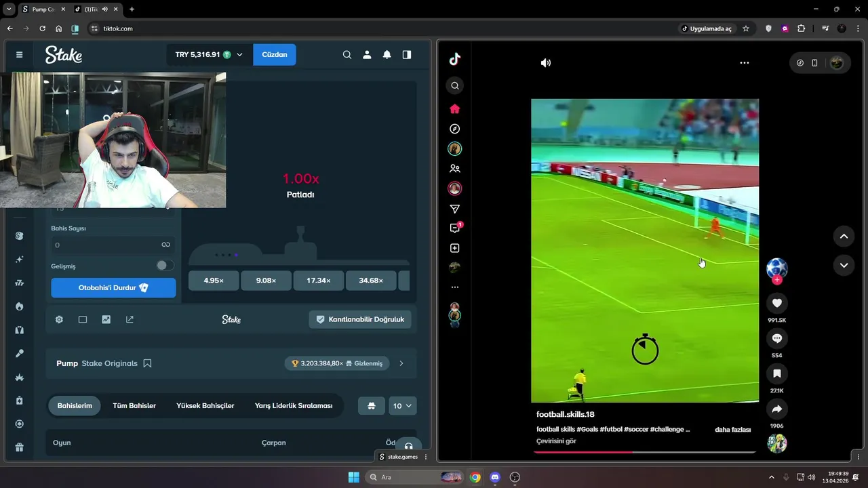The width and height of the screenshot is (868, 488).
Task: Open the 10 rows-per-page dropdown
Action: (403, 406)
